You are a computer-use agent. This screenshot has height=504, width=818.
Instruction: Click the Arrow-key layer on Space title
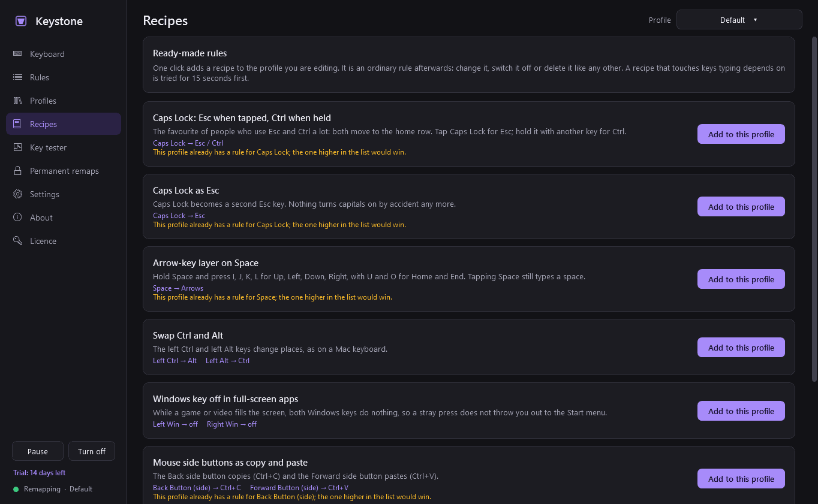tap(206, 263)
